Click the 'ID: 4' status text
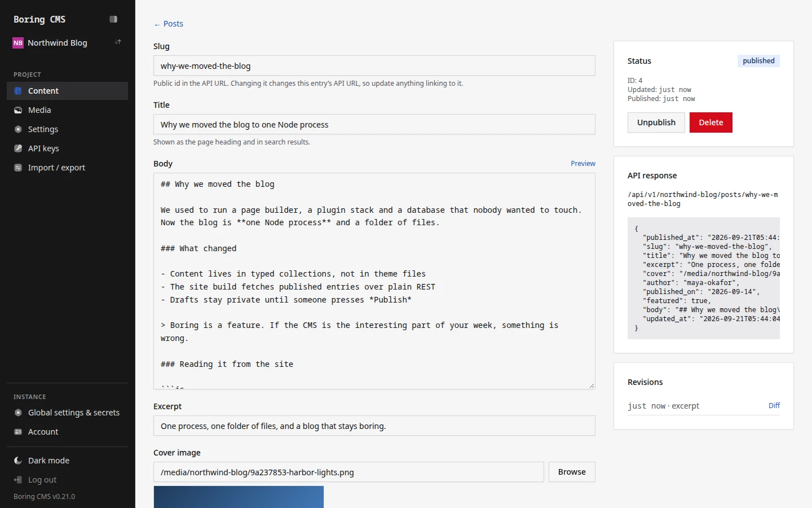 (635, 81)
